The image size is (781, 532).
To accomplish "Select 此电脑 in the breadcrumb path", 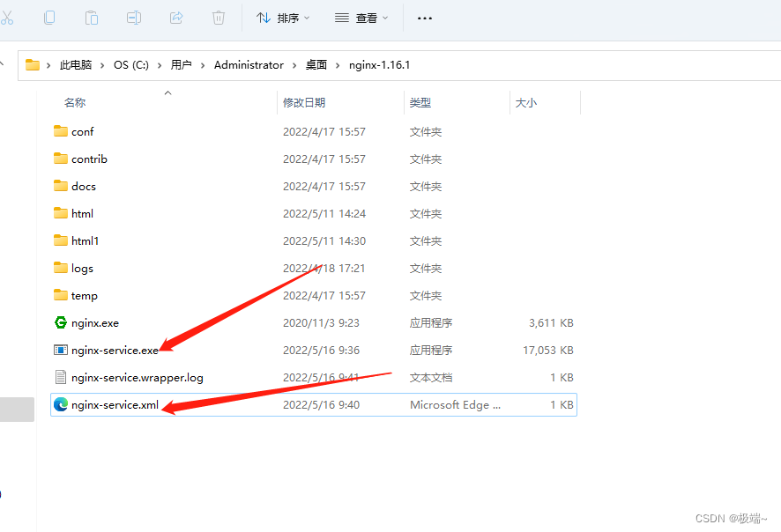I will pyautogui.click(x=76, y=65).
